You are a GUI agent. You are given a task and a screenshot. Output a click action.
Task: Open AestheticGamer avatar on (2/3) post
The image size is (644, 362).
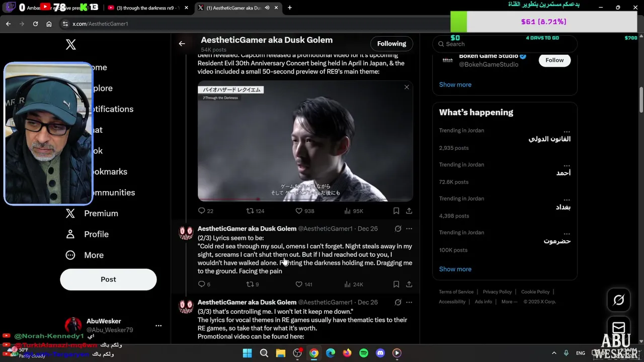[186, 233]
